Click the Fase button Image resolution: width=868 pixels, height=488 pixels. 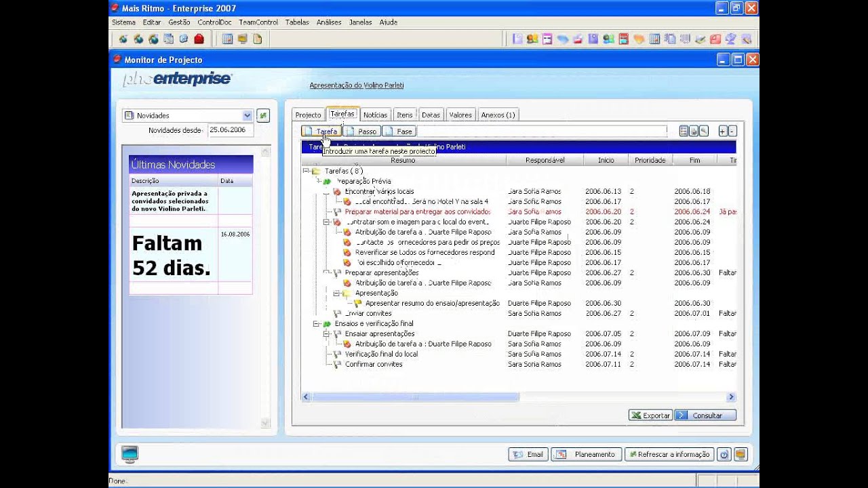point(399,131)
